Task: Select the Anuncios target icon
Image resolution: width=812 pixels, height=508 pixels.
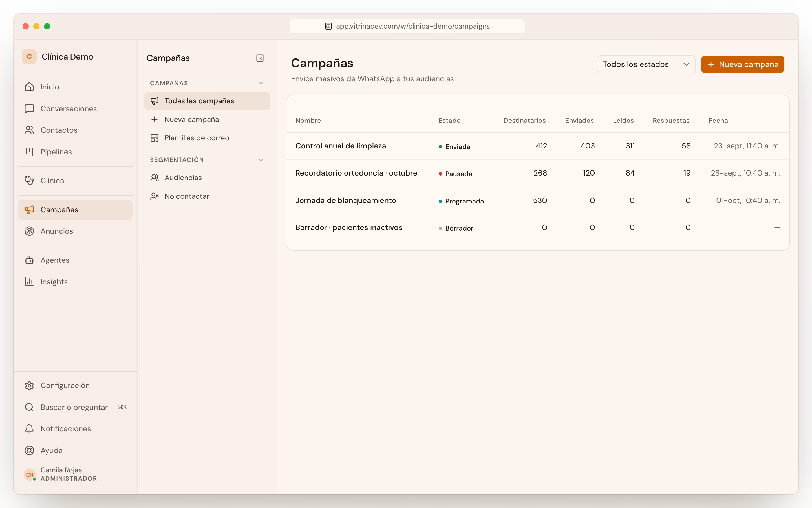Action: tap(29, 231)
